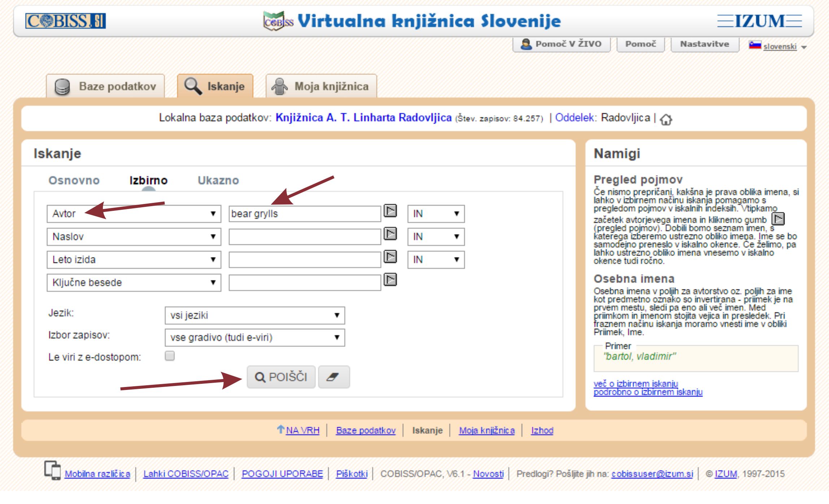Viewport: 829px width, 504px height.
Task: Switch to Ukazno search mode
Action: click(218, 180)
